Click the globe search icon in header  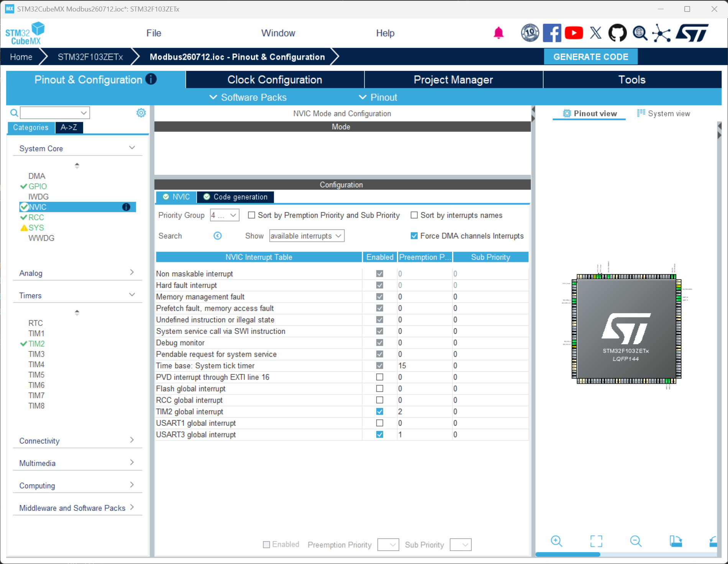pos(639,33)
